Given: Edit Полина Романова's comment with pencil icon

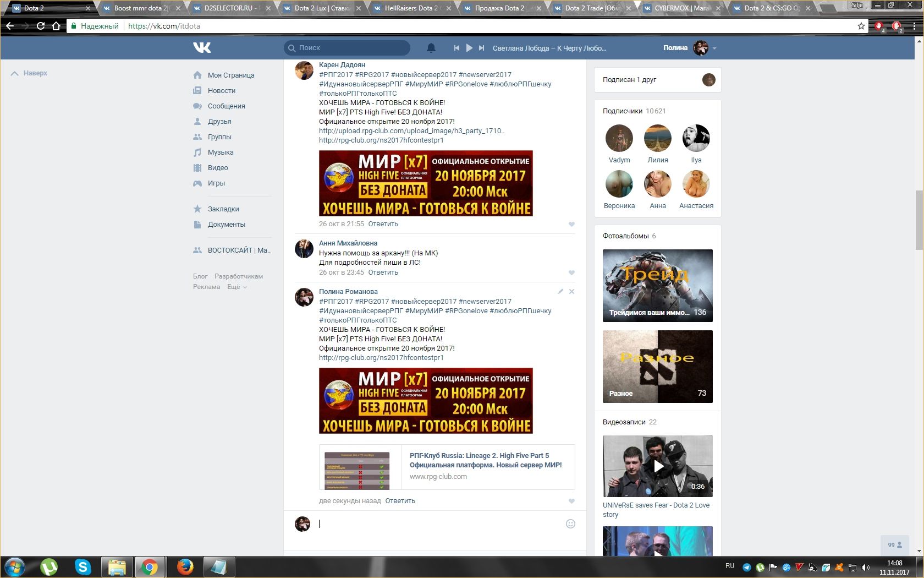Looking at the screenshot, I should (560, 291).
